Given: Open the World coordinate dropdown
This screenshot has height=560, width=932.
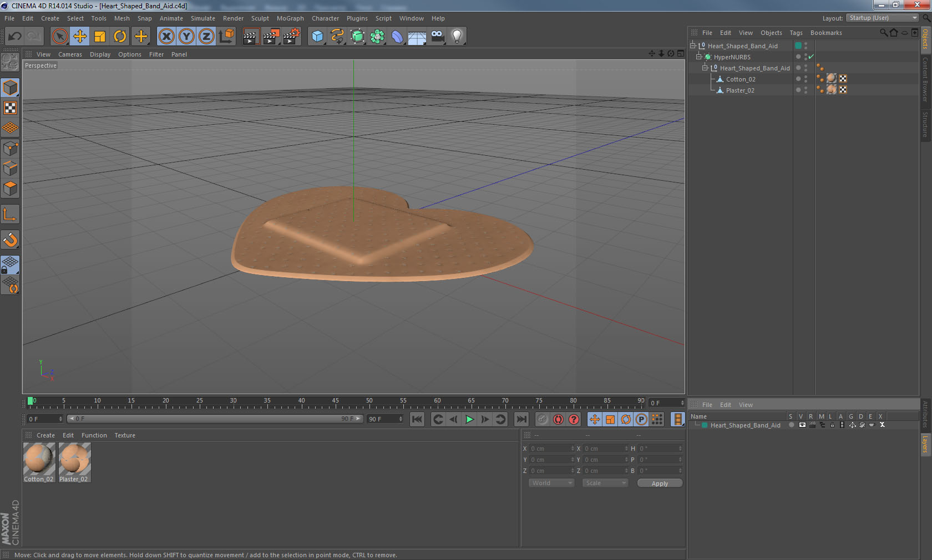Looking at the screenshot, I should point(551,483).
